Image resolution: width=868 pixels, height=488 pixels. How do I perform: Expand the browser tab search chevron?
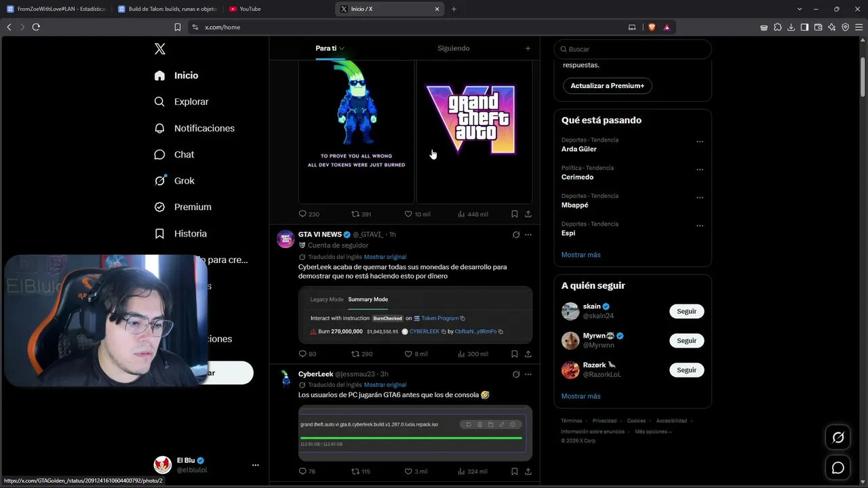click(x=800, y=9)
